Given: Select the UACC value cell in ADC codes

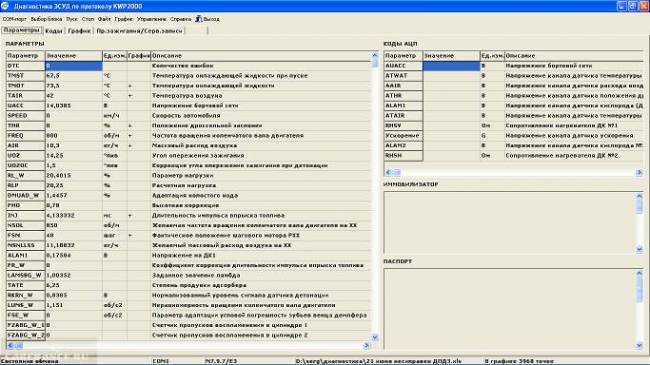Looking at the screenshot, I should (451, 66).
